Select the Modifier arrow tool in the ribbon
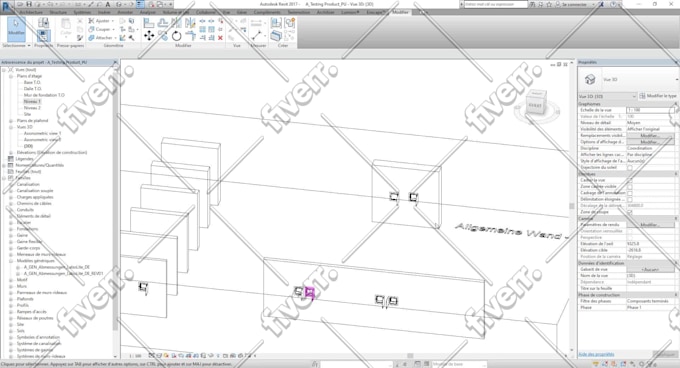 [16, 29]
